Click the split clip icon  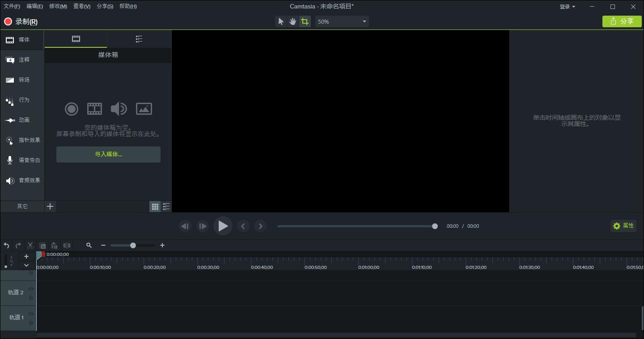67,245
